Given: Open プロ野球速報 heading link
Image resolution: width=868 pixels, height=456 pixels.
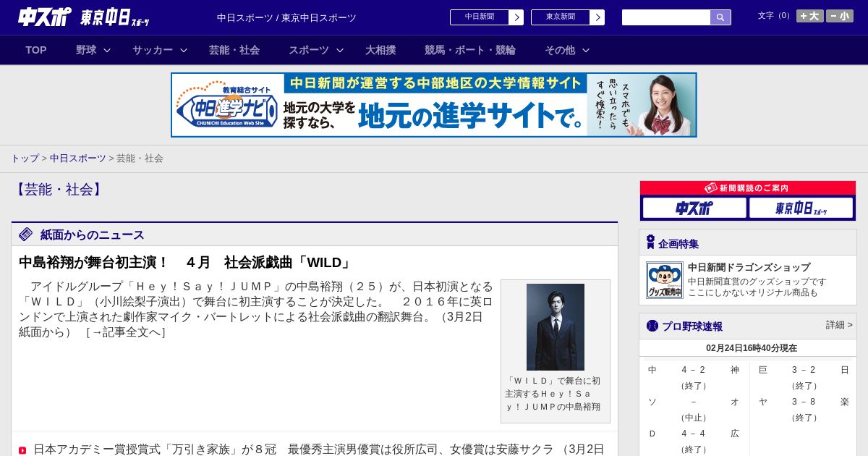Looking at the screenshot, I should [x=692, y=326].
